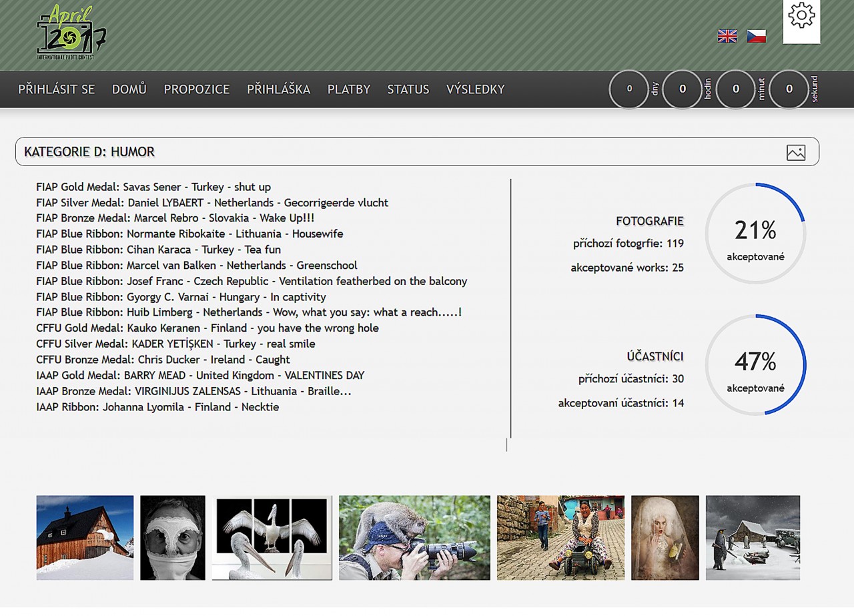Select Marcel van Balken Greenschool entry

(x=197, y=265)
